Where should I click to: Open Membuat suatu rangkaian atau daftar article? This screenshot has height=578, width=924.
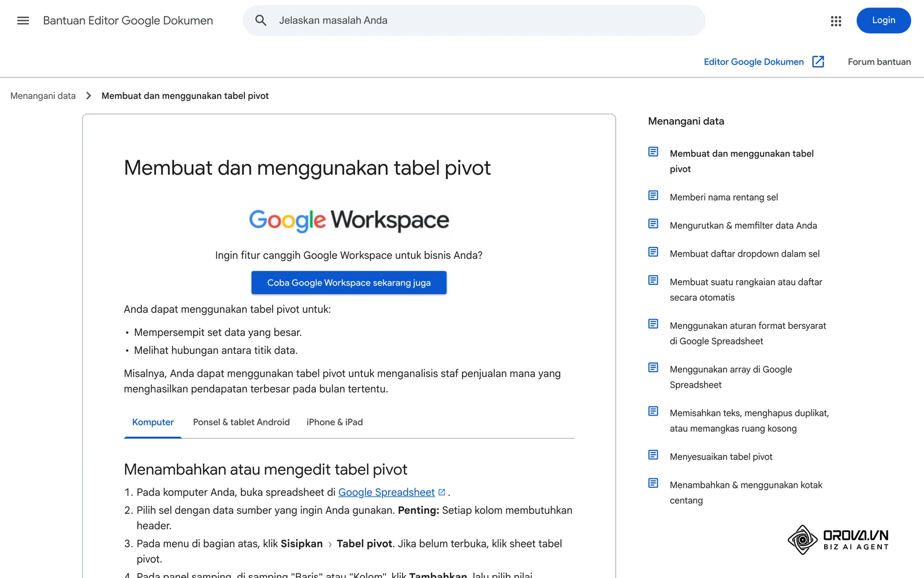click(x=746, y=290)
